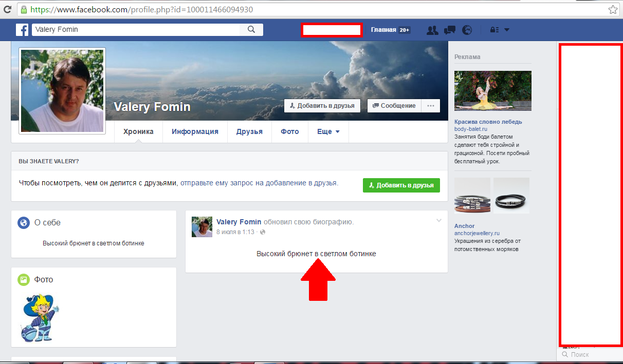This screenshot has width=623, height=364.
Task: Click the search magnifier button
Action: tap(251, 30)
